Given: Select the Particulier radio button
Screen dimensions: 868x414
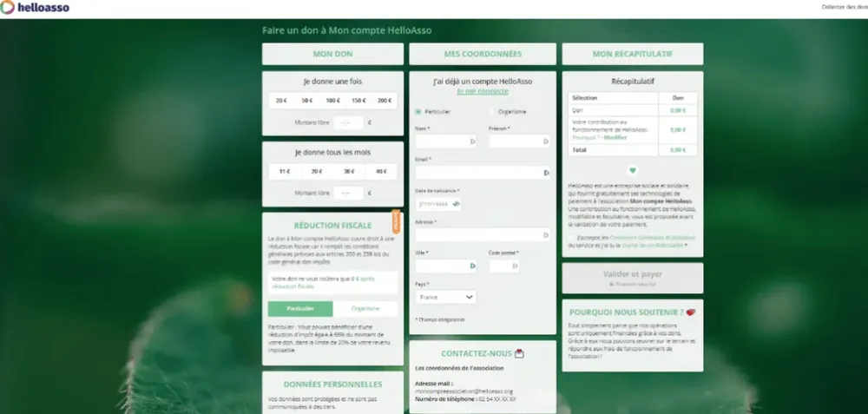Looking at the screenshot, I should (418, 112).
